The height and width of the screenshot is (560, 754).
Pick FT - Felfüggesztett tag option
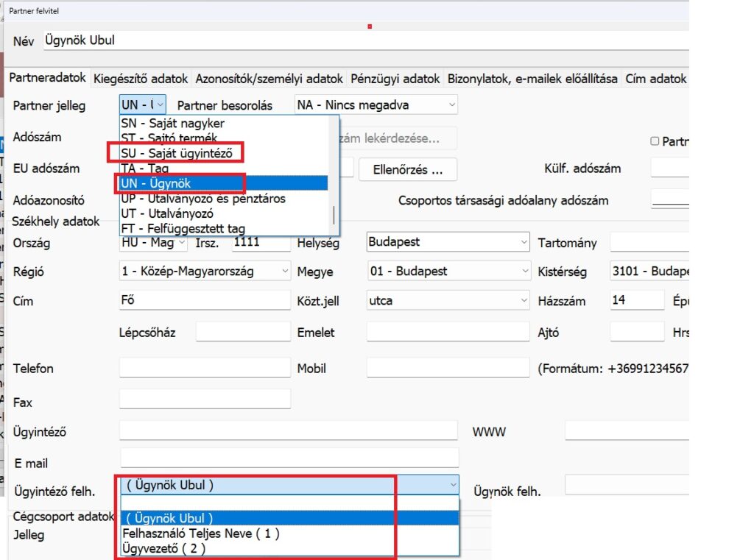click(224, 228)
